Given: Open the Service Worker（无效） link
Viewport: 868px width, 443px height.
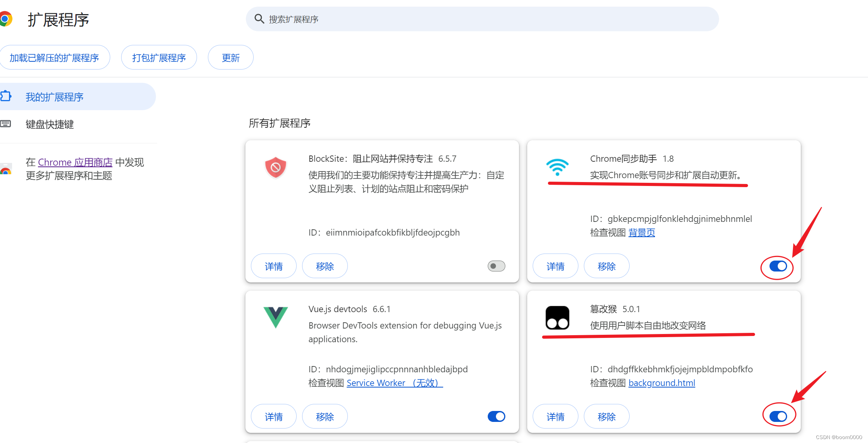Looking at the screenshot, I should pyautogui.click(x=395, y=383).
